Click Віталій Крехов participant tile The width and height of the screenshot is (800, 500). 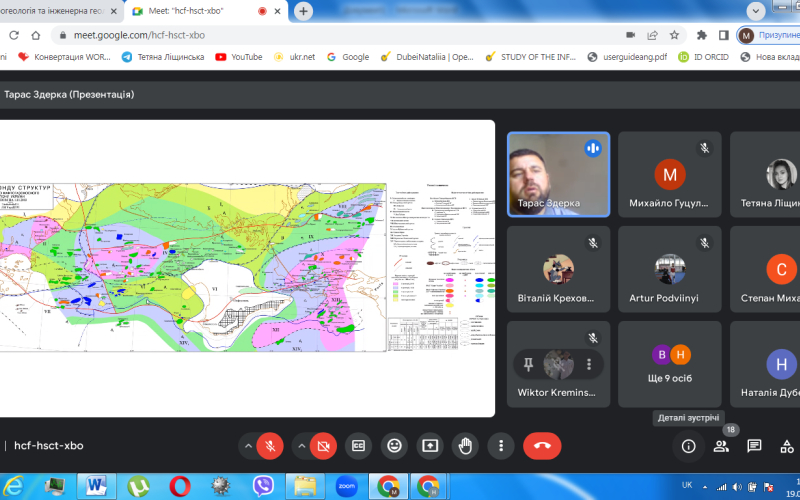pyautogui.click(x=559, y=269)
